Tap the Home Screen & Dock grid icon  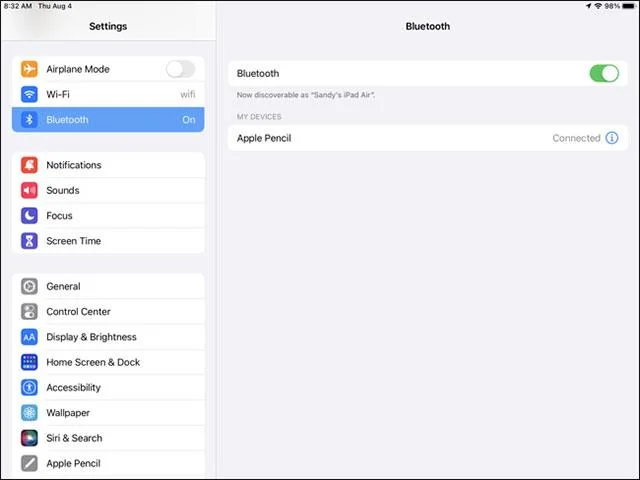[29, 362]
